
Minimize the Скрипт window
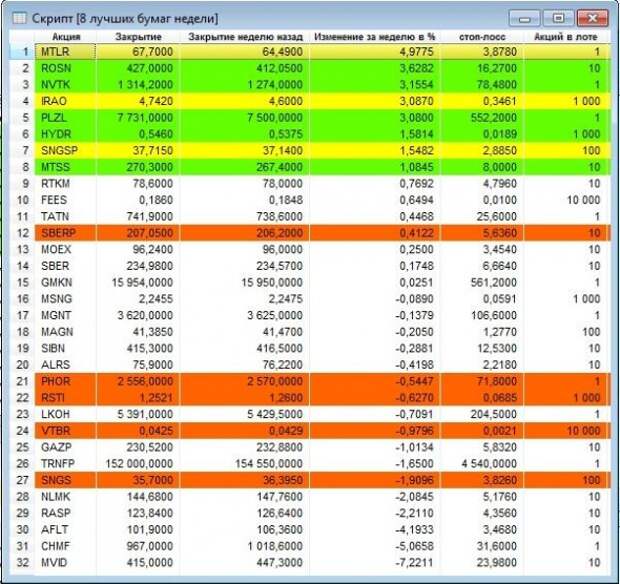(x=524, y=18)
